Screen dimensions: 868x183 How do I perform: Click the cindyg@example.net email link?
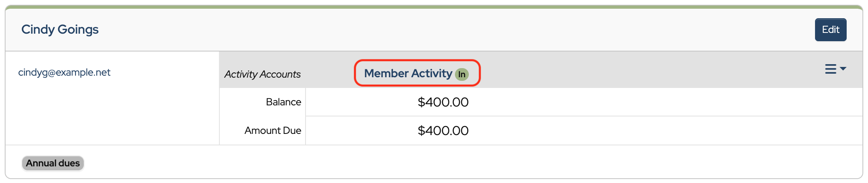[64, 72]
